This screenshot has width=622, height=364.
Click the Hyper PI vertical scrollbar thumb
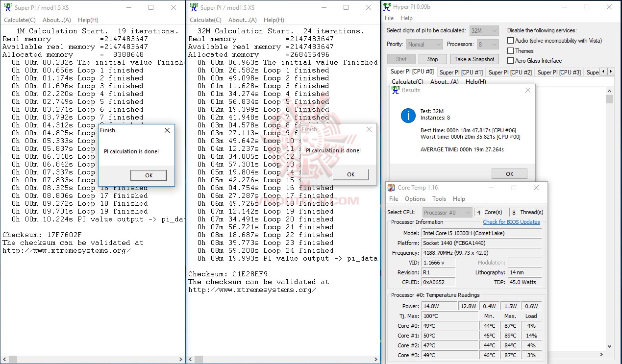(609, 99)
